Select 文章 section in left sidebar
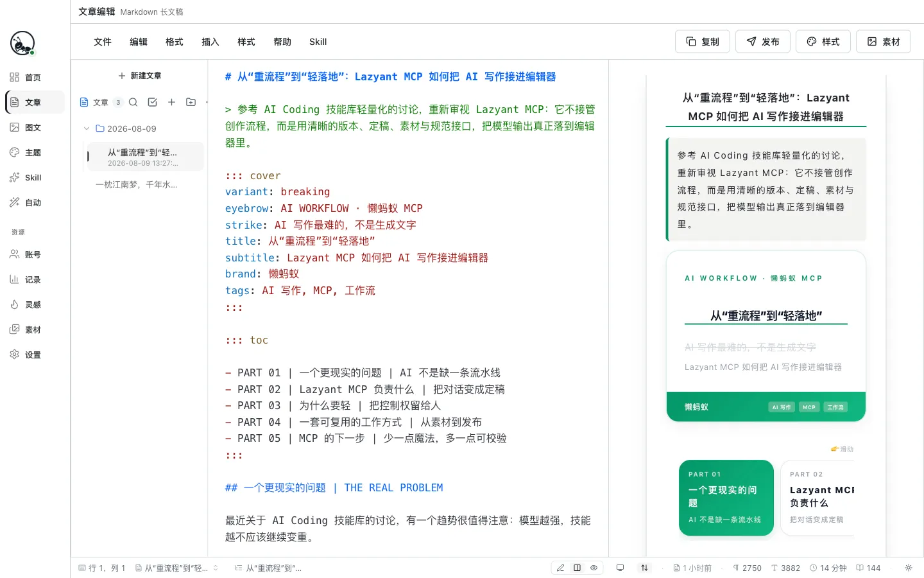The height and width of the screenshot is (578, 924). (35, 102)
